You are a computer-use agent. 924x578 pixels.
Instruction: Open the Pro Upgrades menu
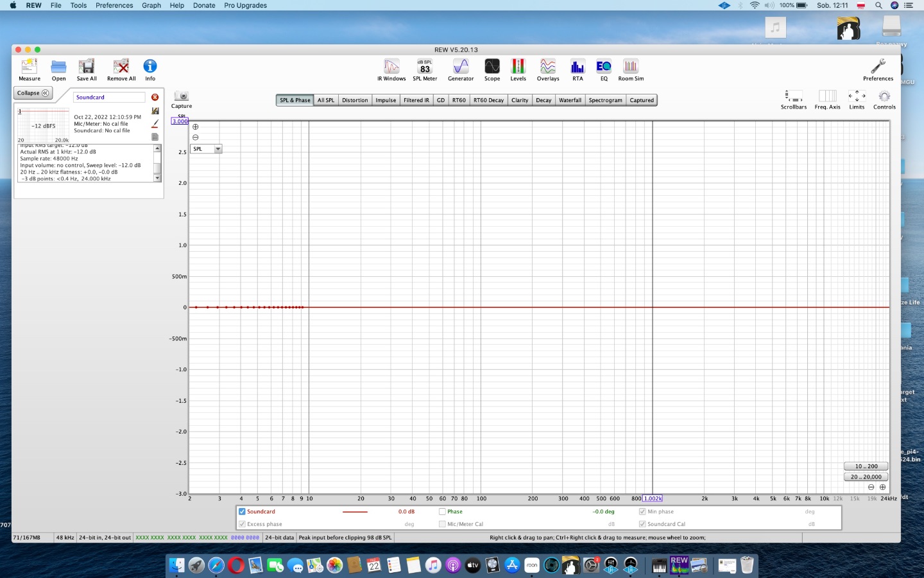pos(245,5)
